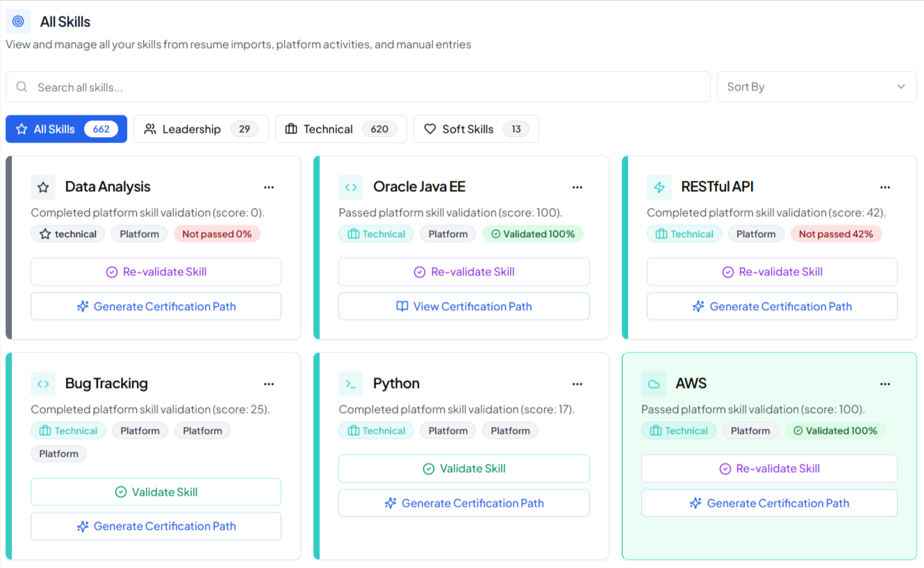Screen dimensions: 924x568
Task: Generate Certification Path for RESTful API
Action: click(x=772, y=307)
